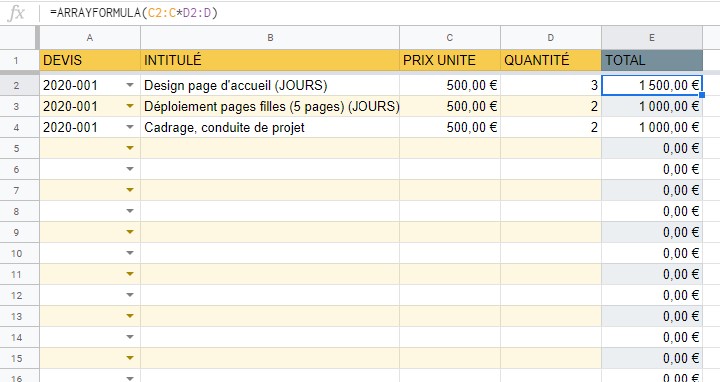The height and width of the screenshot is (382, 720).
Task: Open the DEVIS dropdown in row 4
Action: [130, 127]
